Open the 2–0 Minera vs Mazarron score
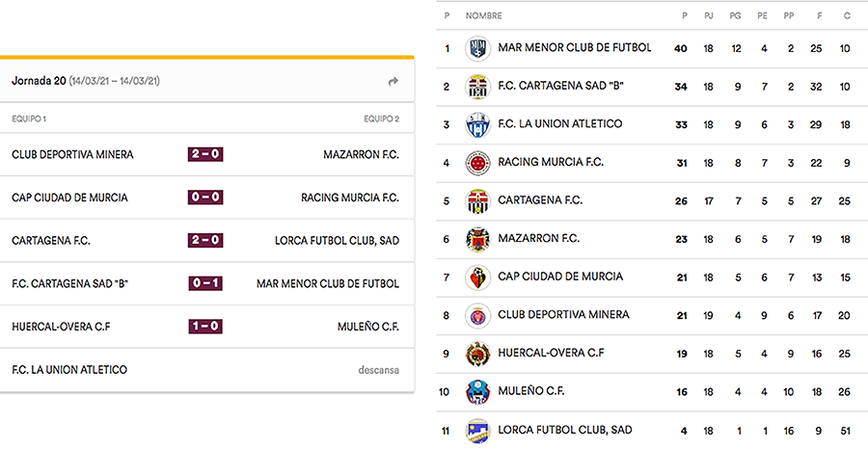The image size is (868, 449). coord(205,154)
